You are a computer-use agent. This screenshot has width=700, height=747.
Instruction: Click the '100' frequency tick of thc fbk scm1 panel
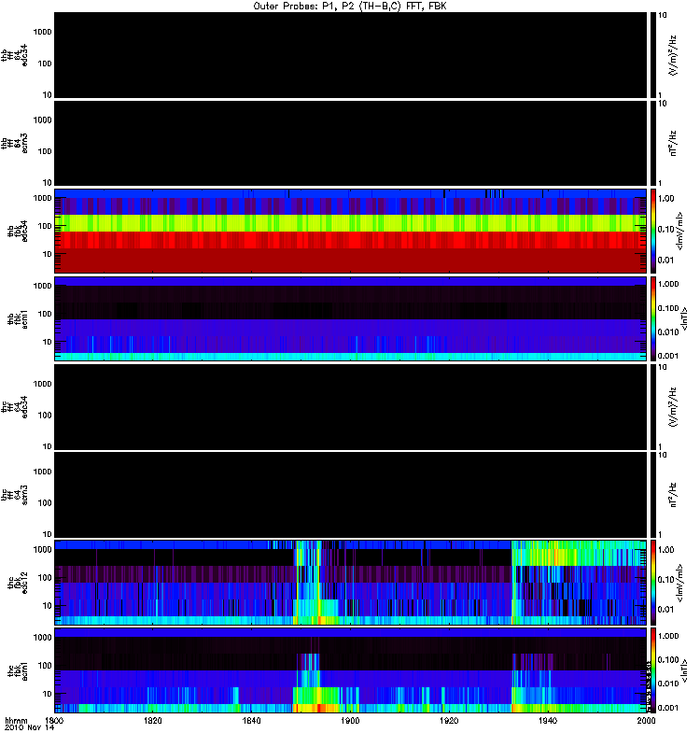click(x=44, y=666)
